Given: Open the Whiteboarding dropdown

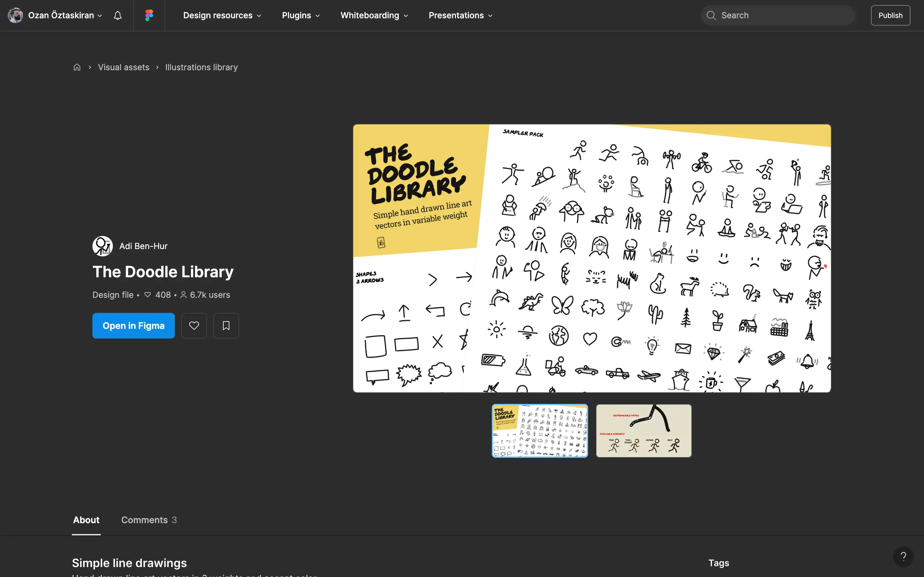Looking at the screenshot, I should (374, 15).
